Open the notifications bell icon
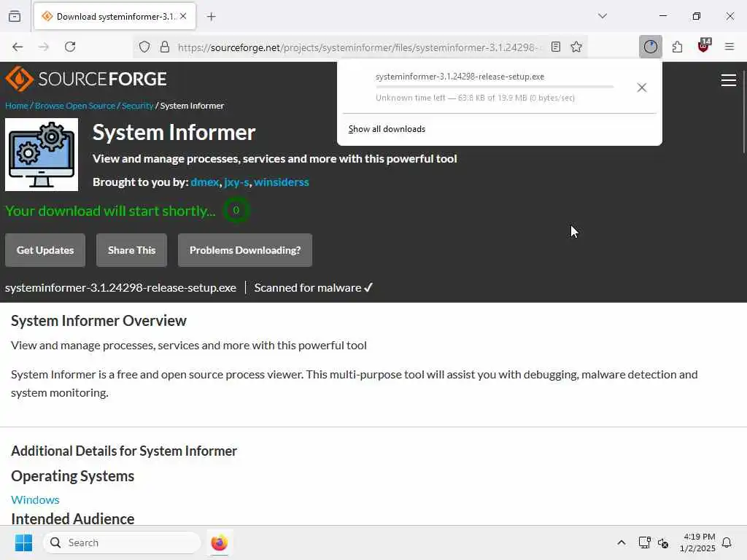The height and width of the screenshot is (560, 747). pyautogui.click(x=727, y=542)
